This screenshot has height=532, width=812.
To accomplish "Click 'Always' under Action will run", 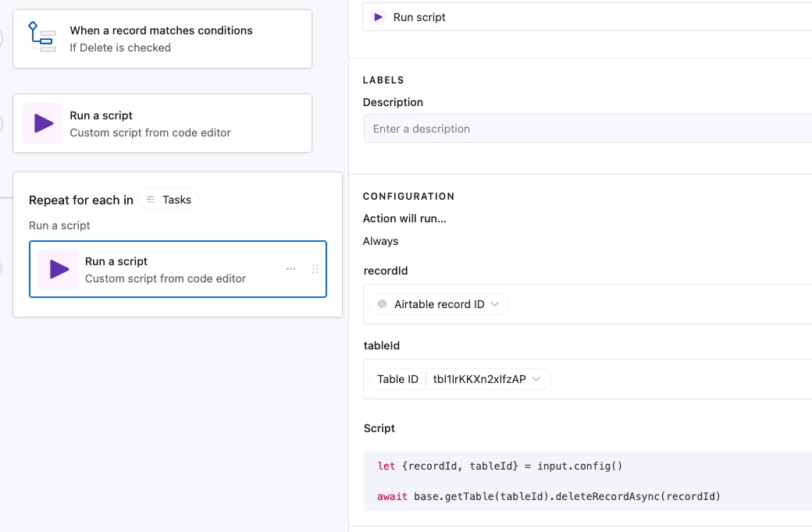I will coord(381,241).
